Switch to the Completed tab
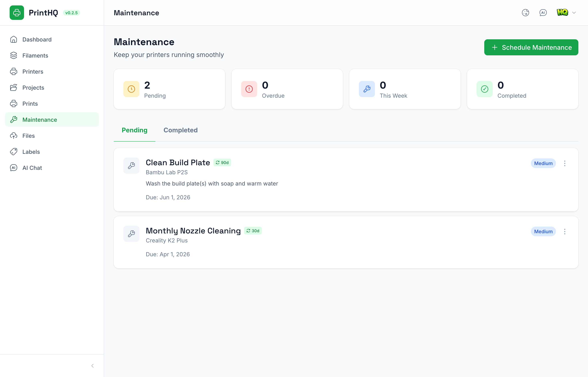Image resolution: width=588 pixels, height=377 pixels. (x=180, y=130)
